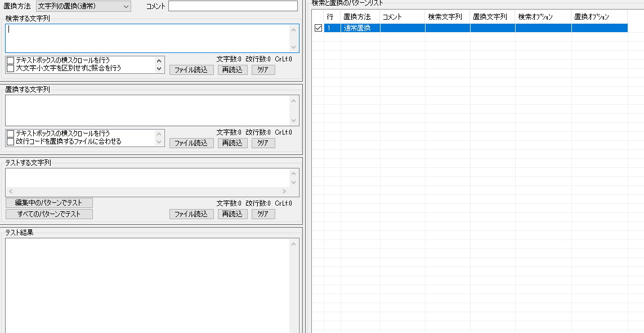Click 再読込 under the search string box
644x333 pixels.
[x=232, y=70]
